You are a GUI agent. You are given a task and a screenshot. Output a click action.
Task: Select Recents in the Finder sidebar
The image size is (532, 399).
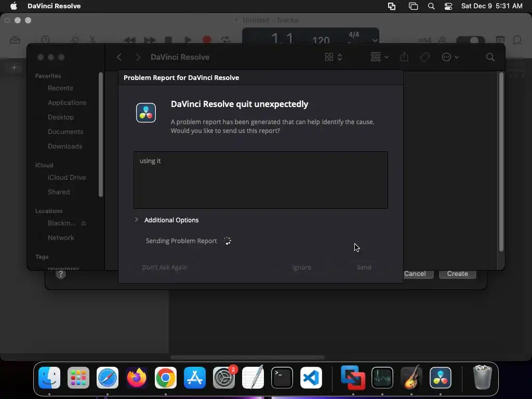pos(60,88)
